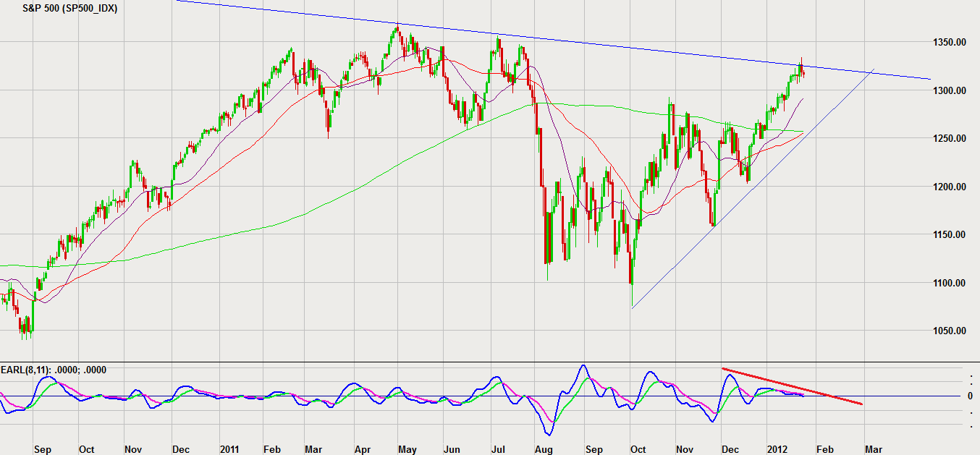Select the 1150.00 price level label
The image size is (980, 455).
point(949,234)
